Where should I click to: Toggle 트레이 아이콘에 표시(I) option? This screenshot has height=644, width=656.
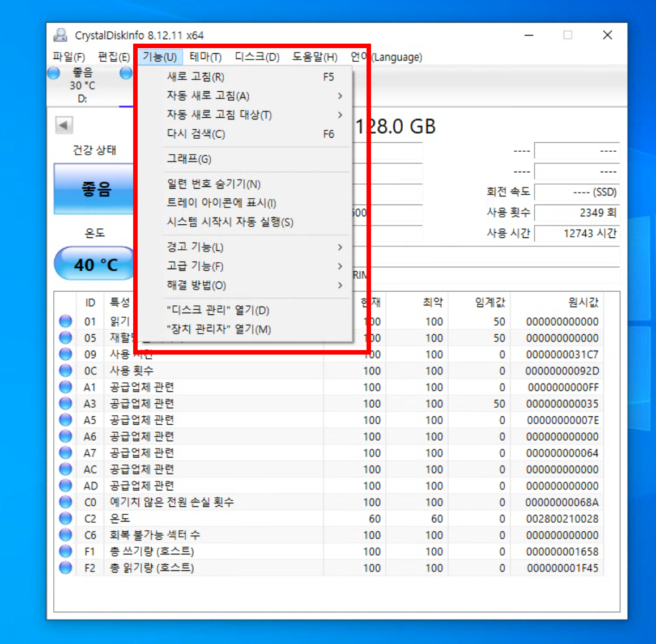pos(245,203)
